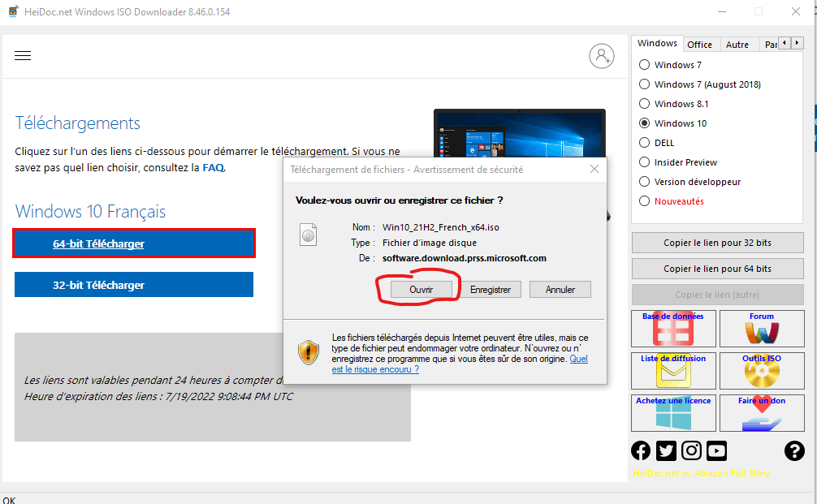Open the hamburger menu
The width and height of the screenshot is (817, 504).
[x=23, y=56]
